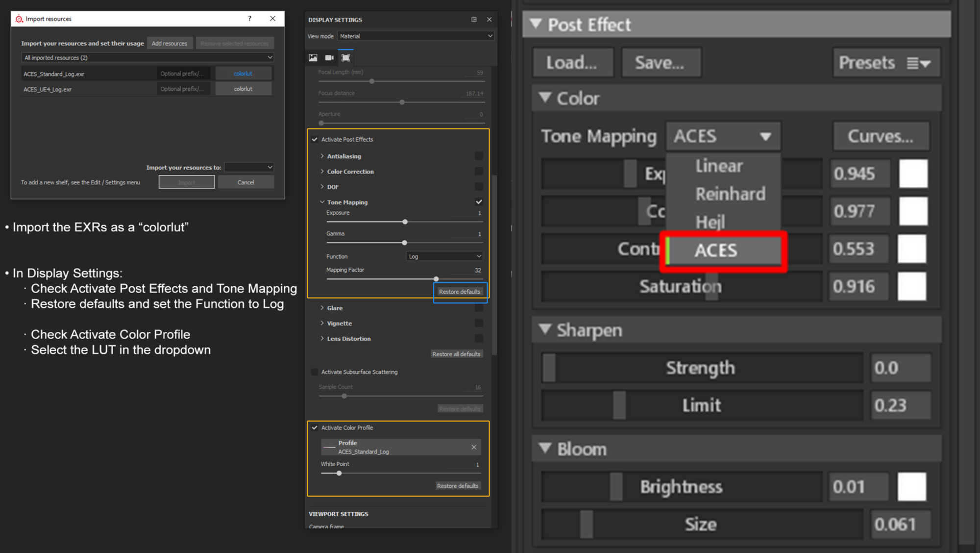Toggle the Tone Mapping checkbox off
980x553 pixels.
[479, 202]
